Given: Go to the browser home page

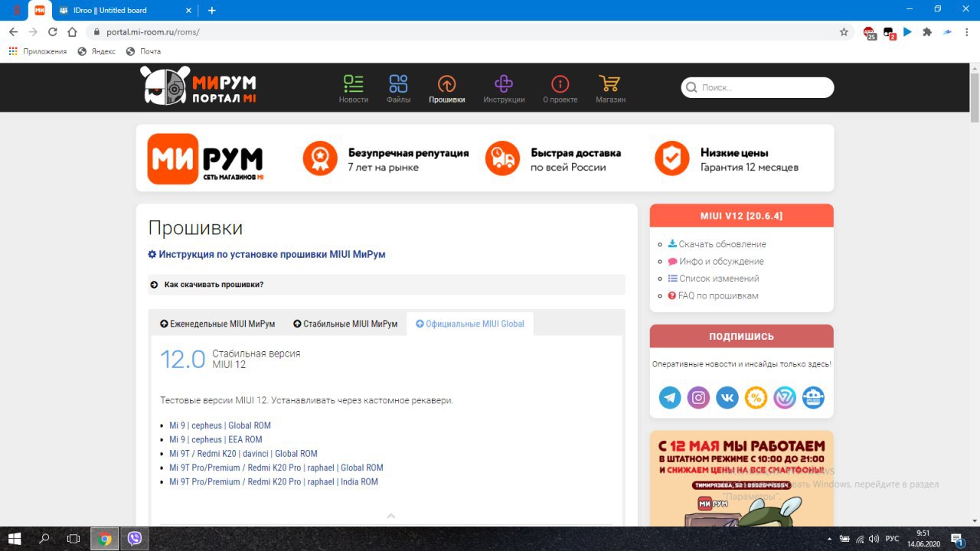Looking at the screenshot, I should coord(73,32).
